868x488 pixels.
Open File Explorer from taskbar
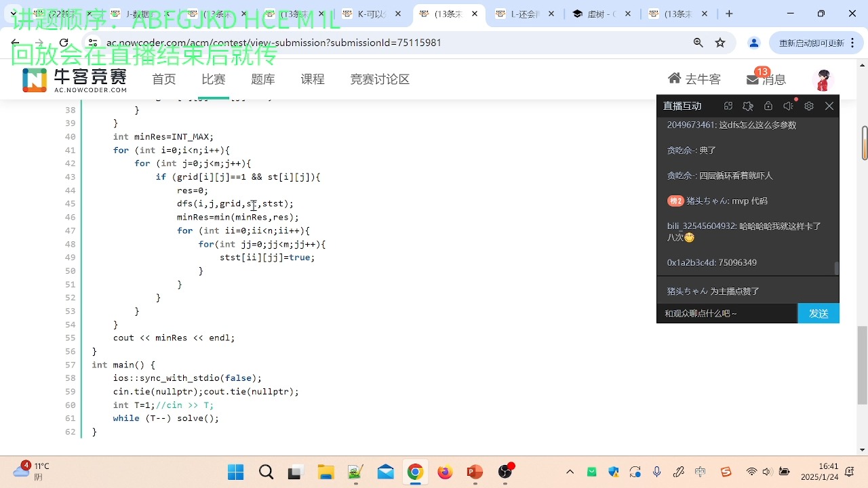click(325, 472)
